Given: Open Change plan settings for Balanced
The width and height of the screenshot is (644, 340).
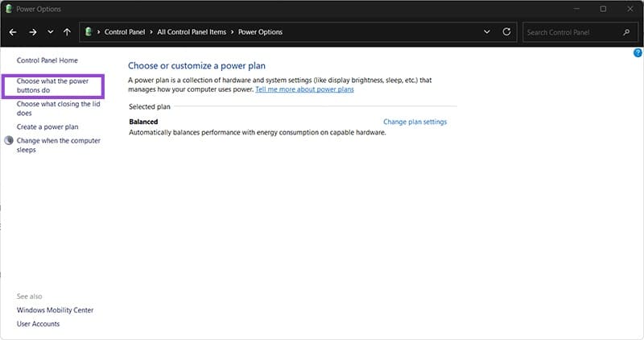Looking at the screenshot, I should click(x=415, y=122).
